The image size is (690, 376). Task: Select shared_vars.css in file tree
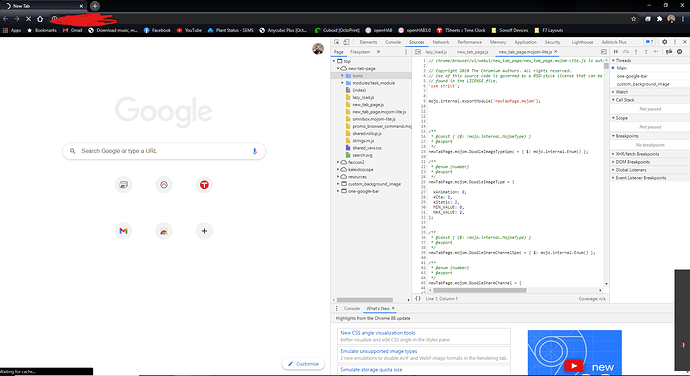pyautogui.click(x=367, y=148)
